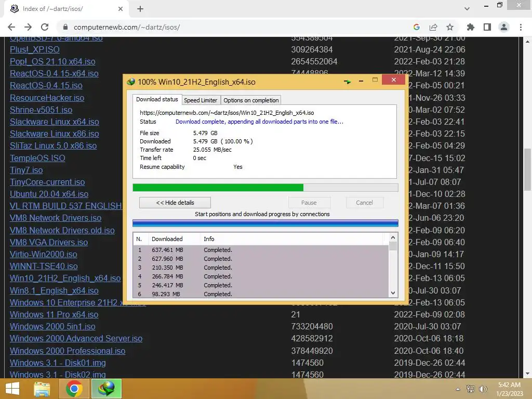Select the Download status tab
The image size is (532, 399).
(x=157, y=99)
